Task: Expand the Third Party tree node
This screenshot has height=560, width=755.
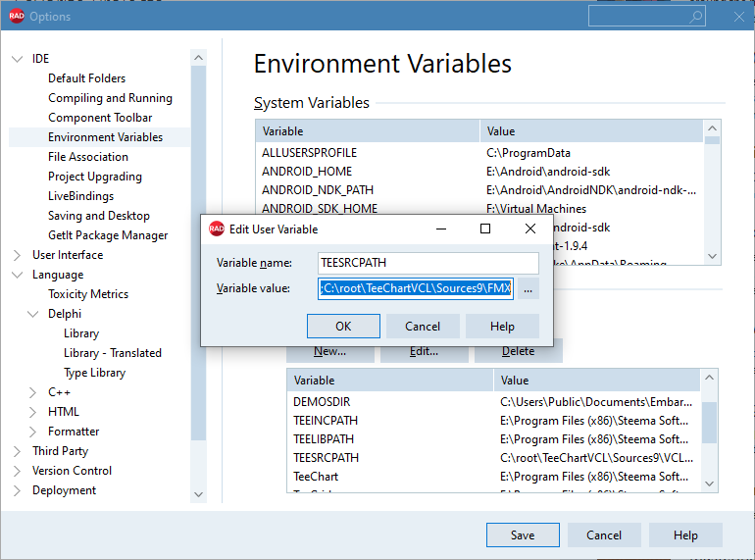Action: 18,451
